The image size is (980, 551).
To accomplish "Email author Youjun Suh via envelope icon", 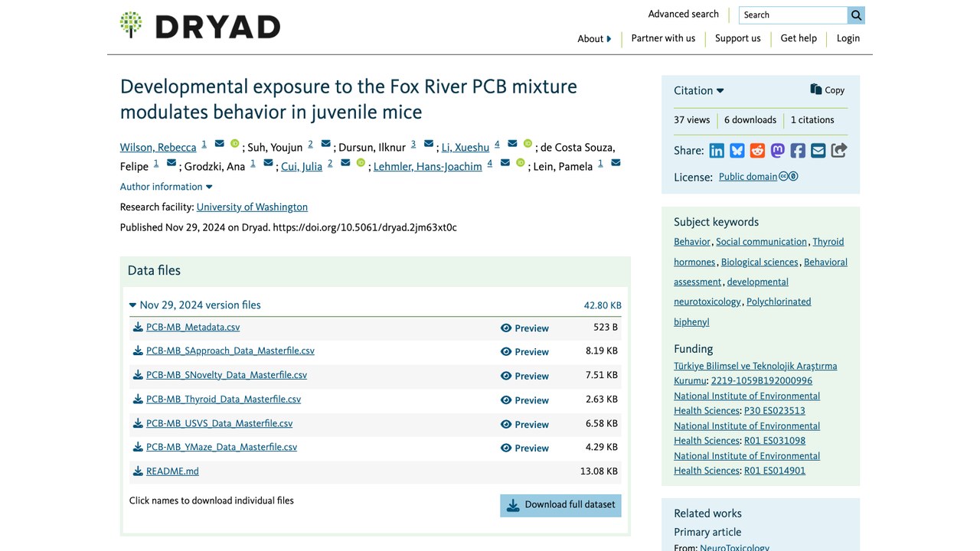I will (325, 143).
